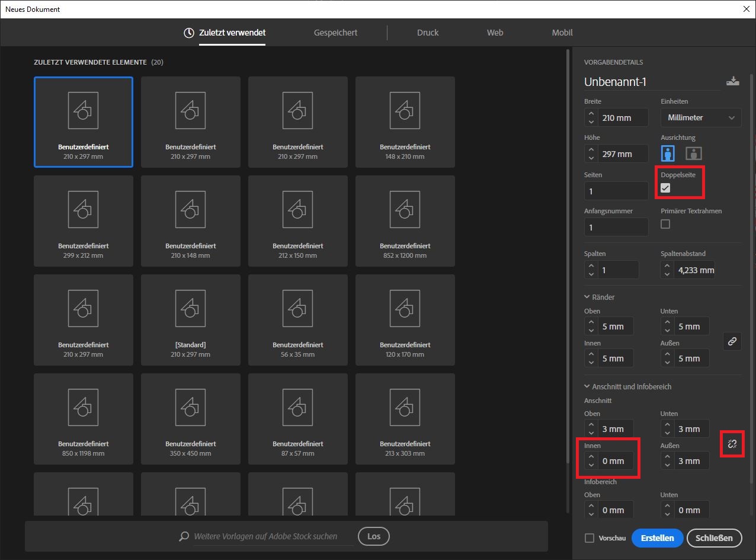Click the Breite 210 mm input field

point(622,118)
